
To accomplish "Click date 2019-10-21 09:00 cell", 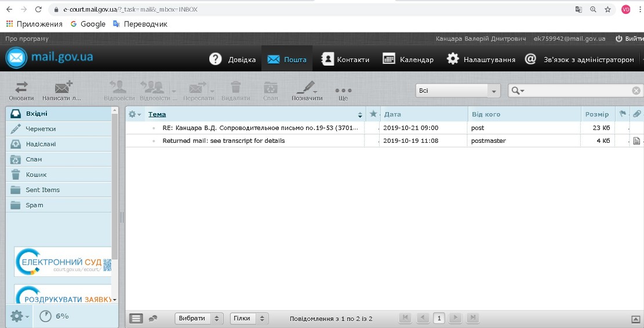I will [x=411, y=128].
